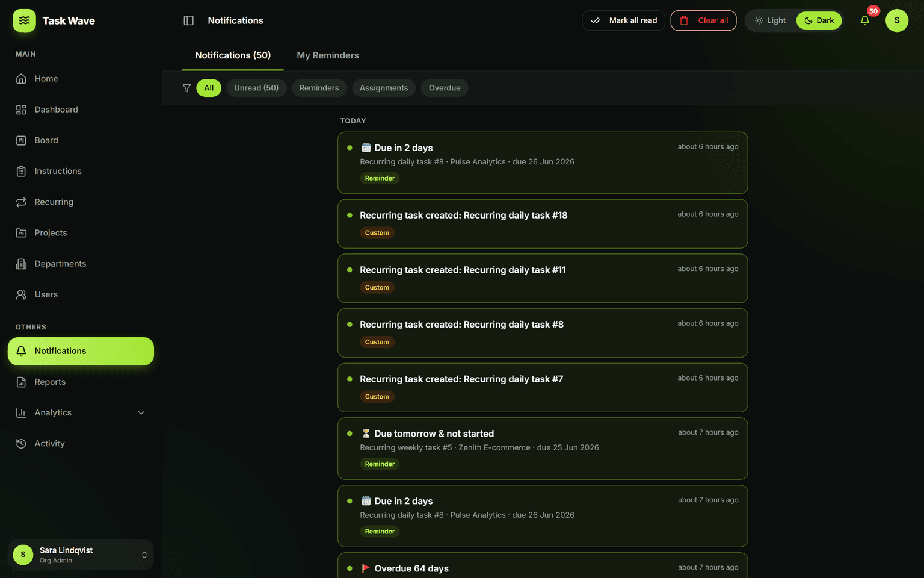Select Notifications in the sidebar

tap(81, 351)
